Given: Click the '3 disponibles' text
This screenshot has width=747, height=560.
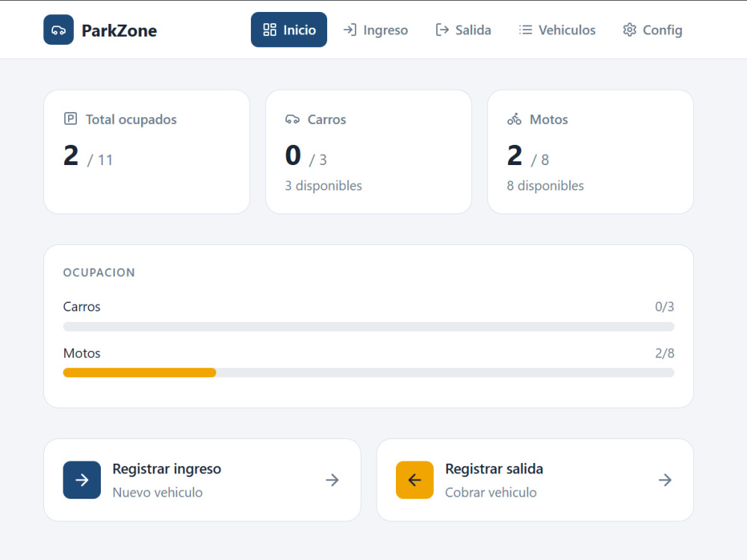Looking at the screenshot, I should [x=323, y=186].
